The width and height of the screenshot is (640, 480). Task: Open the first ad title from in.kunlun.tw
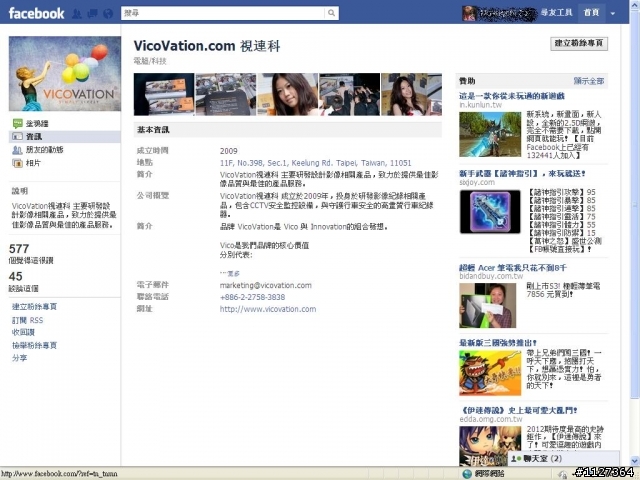tap(512, 96)
